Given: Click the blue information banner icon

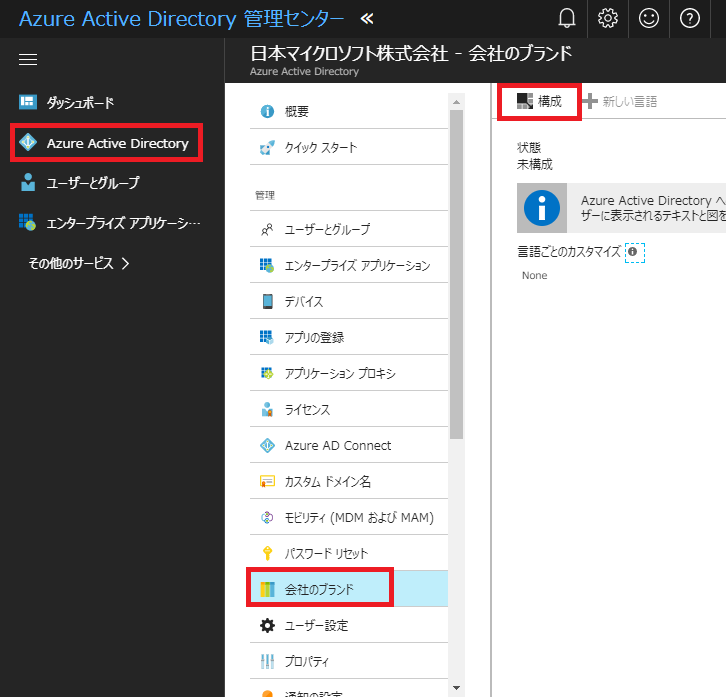Looking at the screenshot, I should coord(542,208).
